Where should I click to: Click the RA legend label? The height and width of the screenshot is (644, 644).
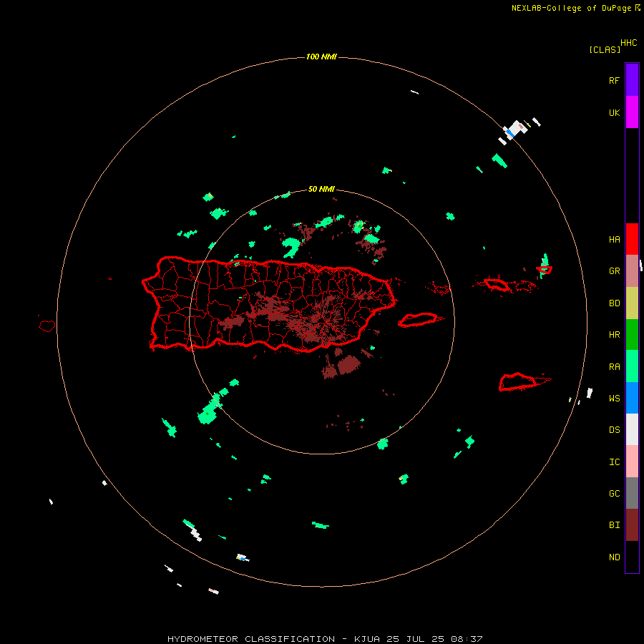click(614, 367)
